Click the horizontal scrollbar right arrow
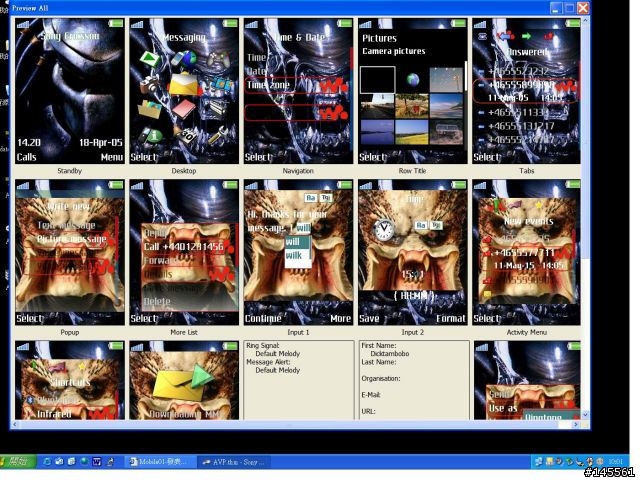Viewport: 640px width, 480px height. tap(576, 424)
